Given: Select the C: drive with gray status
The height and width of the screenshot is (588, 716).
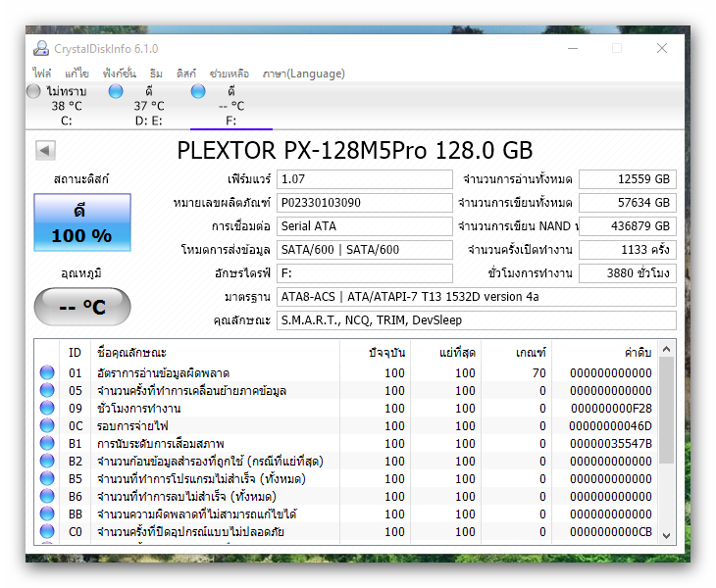Looking at the screenshot, I should click(67, 106).
